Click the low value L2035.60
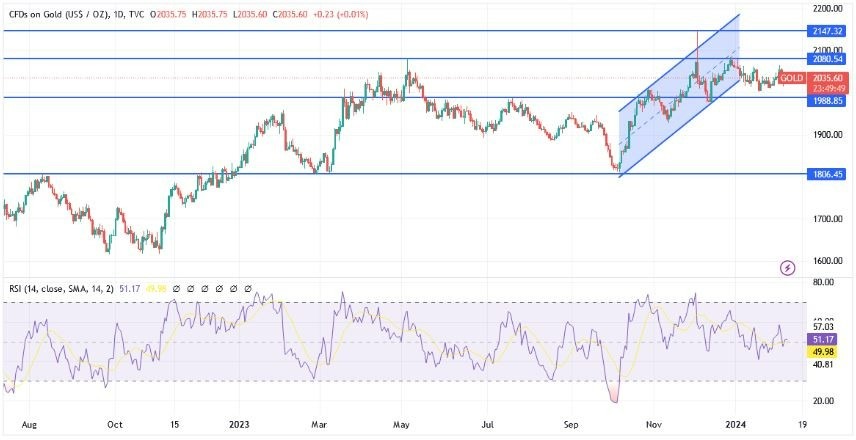Image resolution: width=856 pixels, height=440 pixels. 250,15
